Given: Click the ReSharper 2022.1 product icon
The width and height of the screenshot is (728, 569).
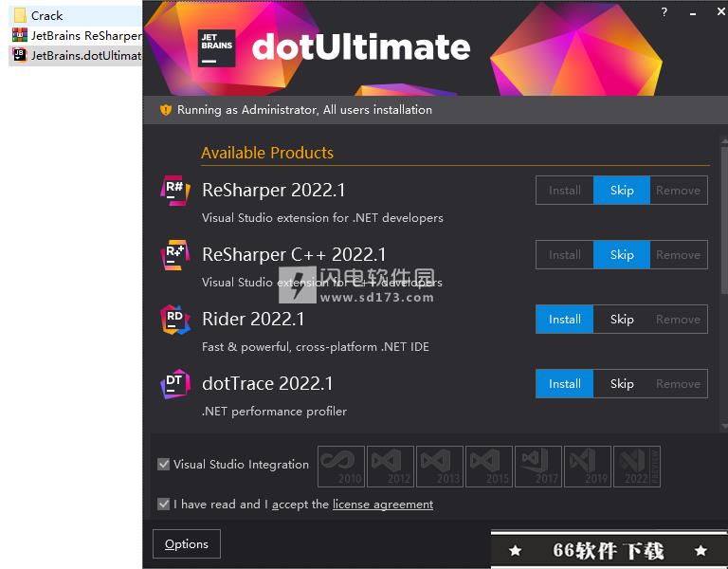Looking at the screenshot, I should point(175,190).
